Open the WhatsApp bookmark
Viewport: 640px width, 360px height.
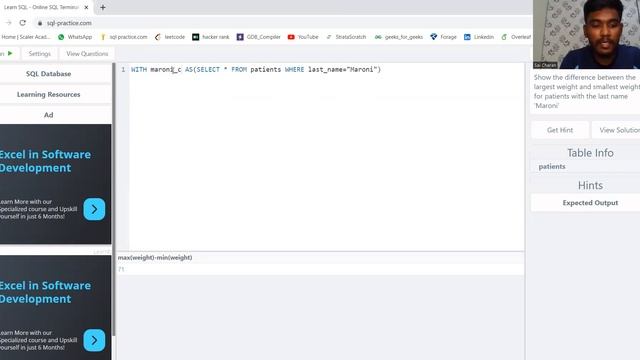click(75, 37)
